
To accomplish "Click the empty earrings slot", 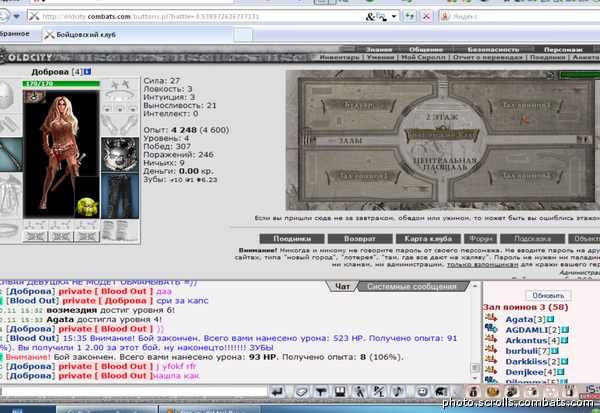I will [x=120, y=84].
